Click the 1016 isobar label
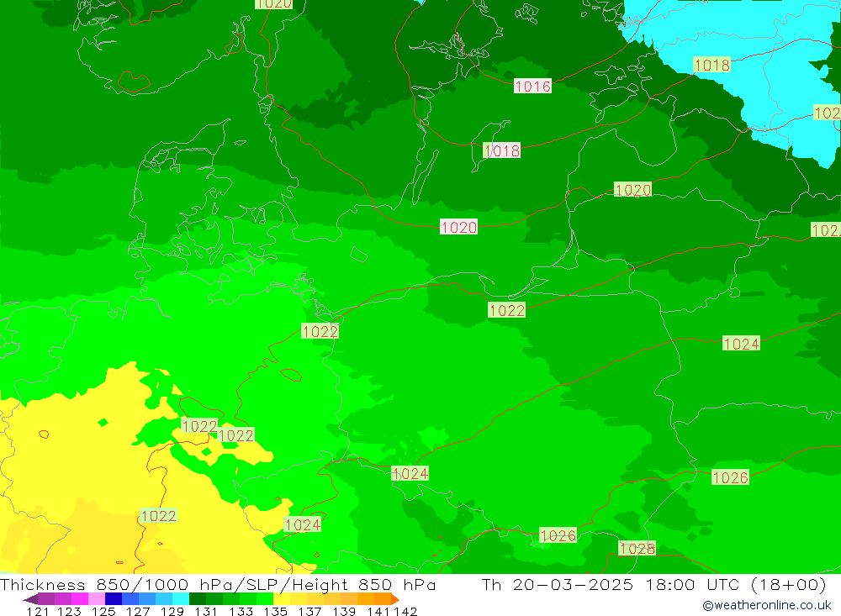 (x=532, y=86)
